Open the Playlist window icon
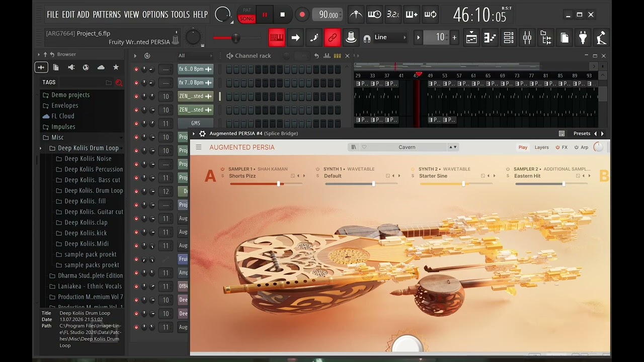The image size is (644, 362). (x=471, y=37)
